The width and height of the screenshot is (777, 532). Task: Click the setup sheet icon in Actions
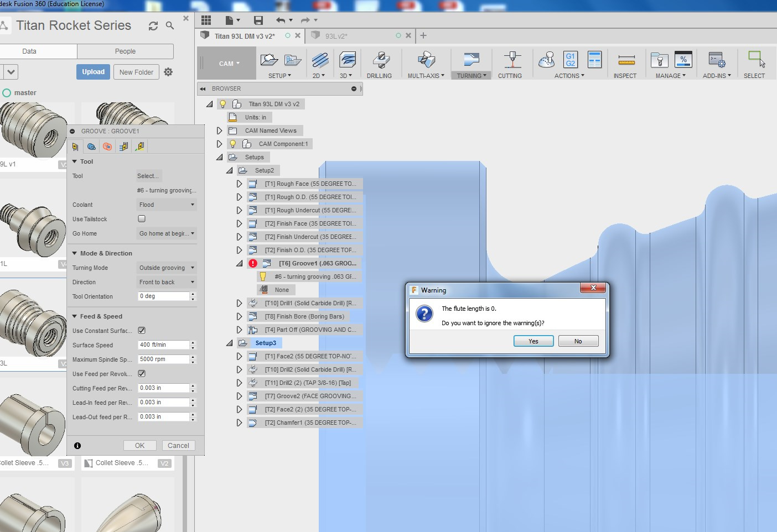(594, 60)
